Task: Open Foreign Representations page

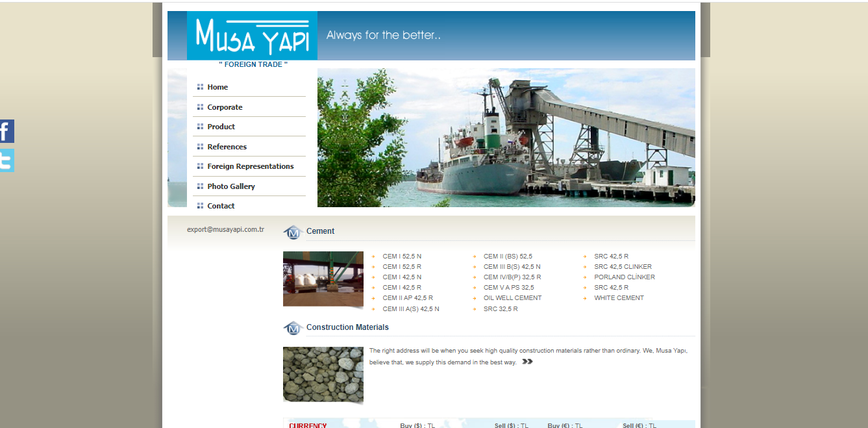Action: point(250,166)
